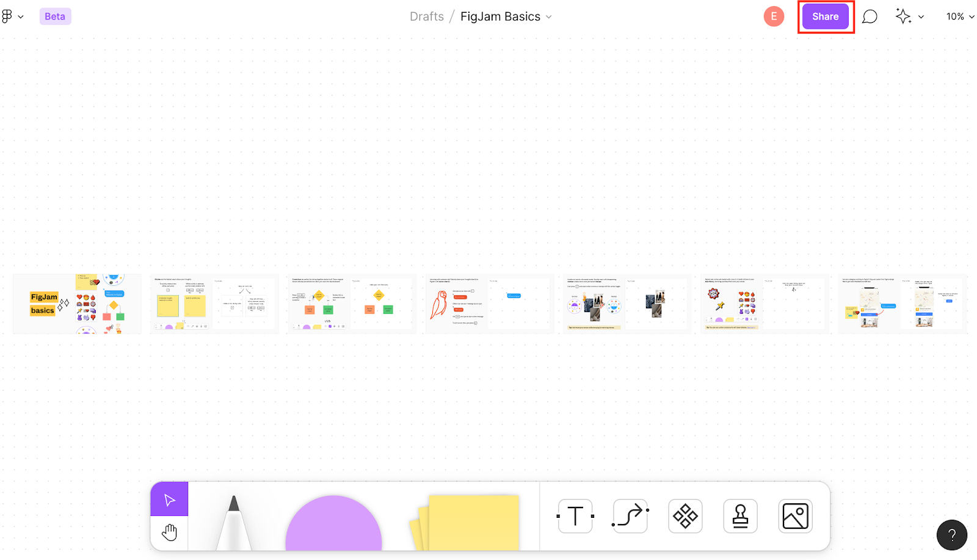Choose the stamp tool
Image resolution: width=977 pixels, height=560 pixels.
[x=740, y=516]
